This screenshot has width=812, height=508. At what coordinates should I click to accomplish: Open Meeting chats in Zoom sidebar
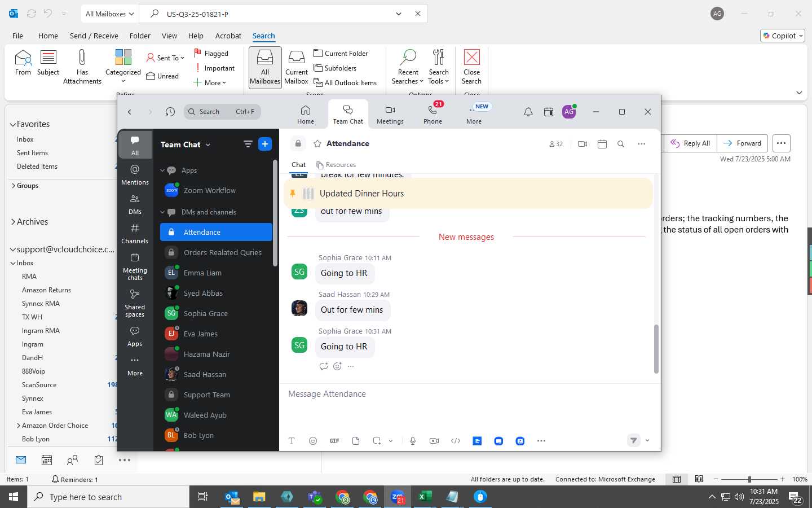coord(135,266)
